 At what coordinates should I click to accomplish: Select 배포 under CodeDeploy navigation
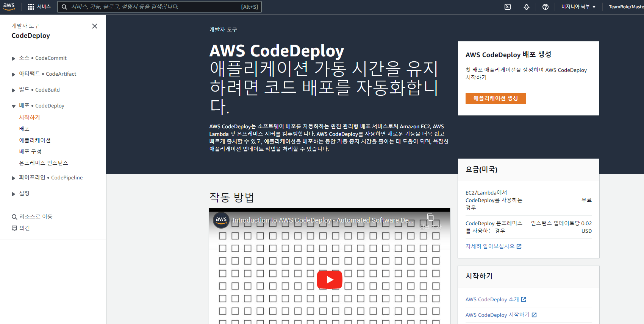tap(24, 129)
